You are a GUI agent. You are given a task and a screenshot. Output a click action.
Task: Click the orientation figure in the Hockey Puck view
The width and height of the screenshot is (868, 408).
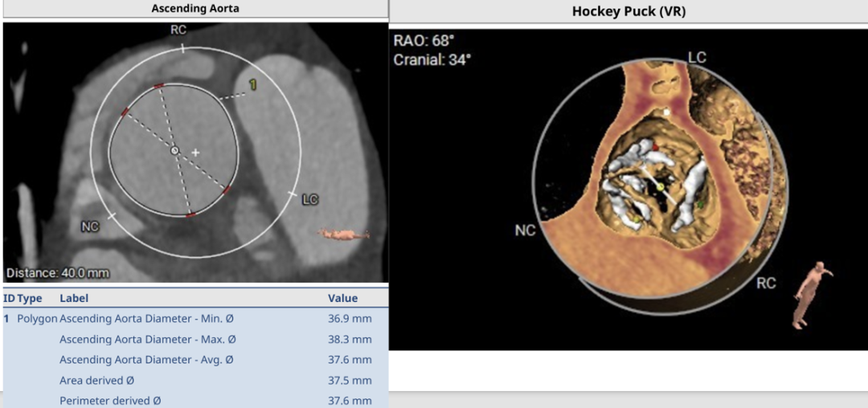813,295
